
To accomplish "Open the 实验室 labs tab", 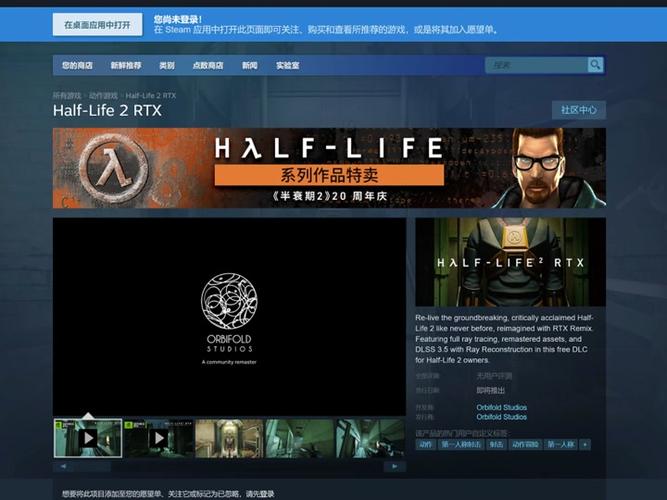I will click(288, 66).
